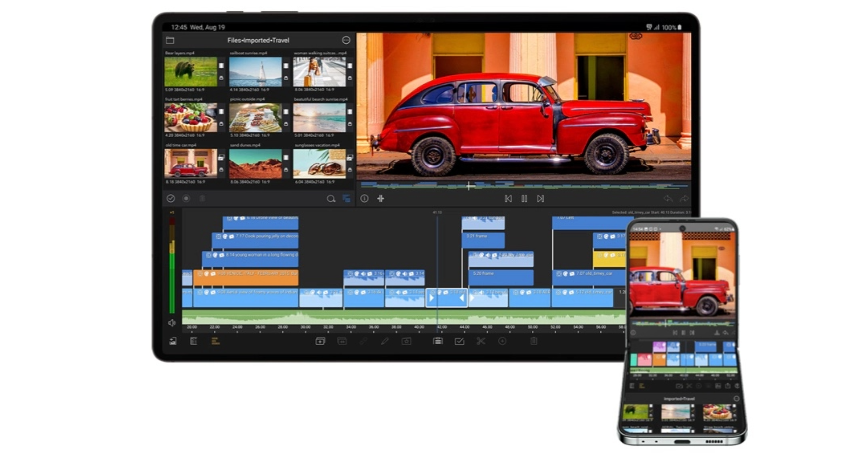868x454 pixels.
Task: Click the add clip to timeline icon
Action: pyautogui.click(x=320, y=341)
